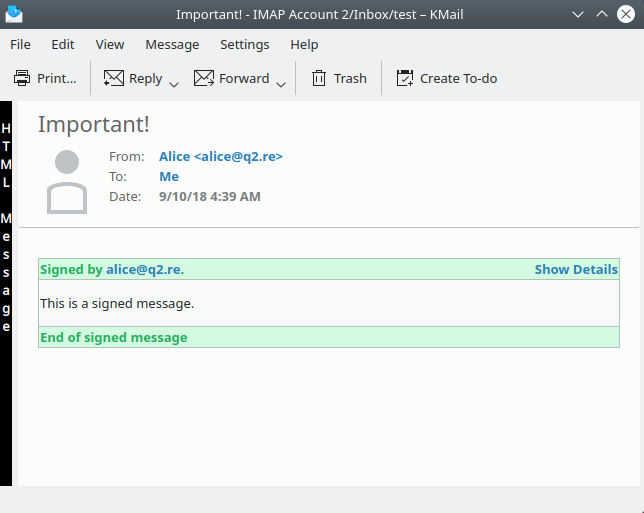644x513 pixels.
Task: Expand the Forward dropdown arrow
Action: tap(281, 84)
